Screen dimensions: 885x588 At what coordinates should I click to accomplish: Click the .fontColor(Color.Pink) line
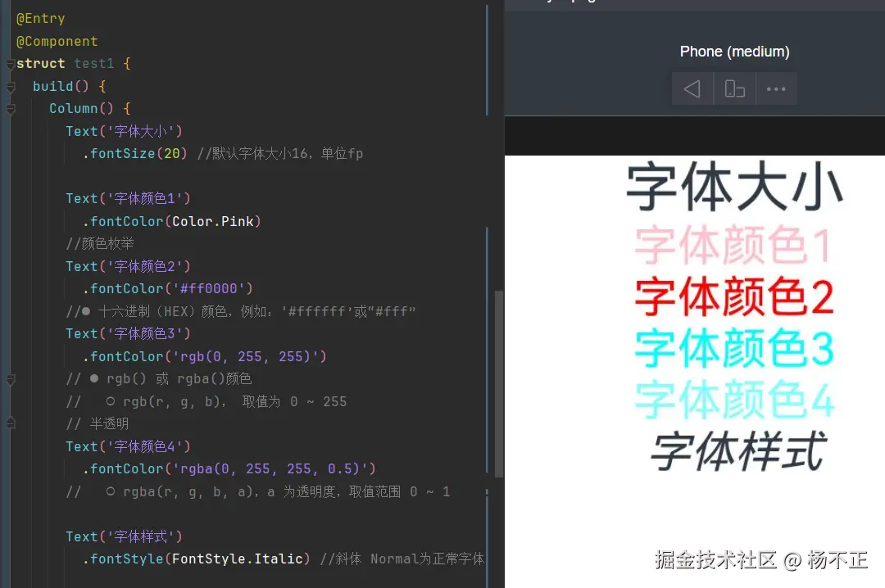point(171,221)
